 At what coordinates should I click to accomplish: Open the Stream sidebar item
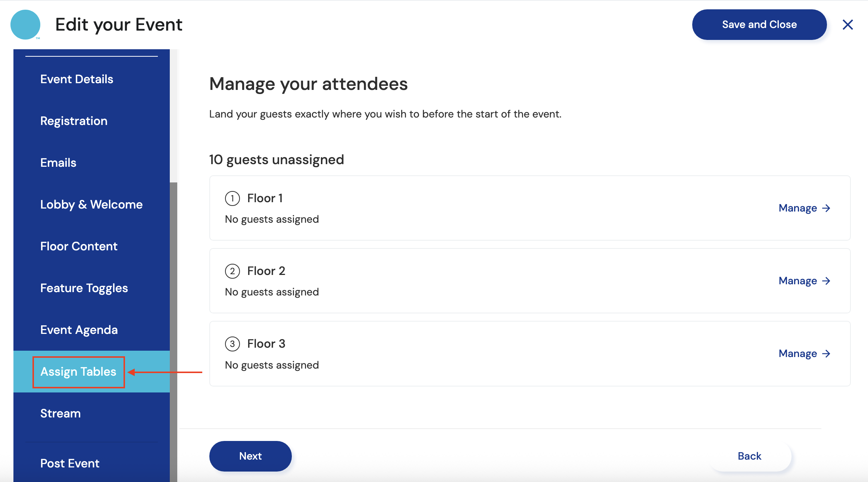60,413
